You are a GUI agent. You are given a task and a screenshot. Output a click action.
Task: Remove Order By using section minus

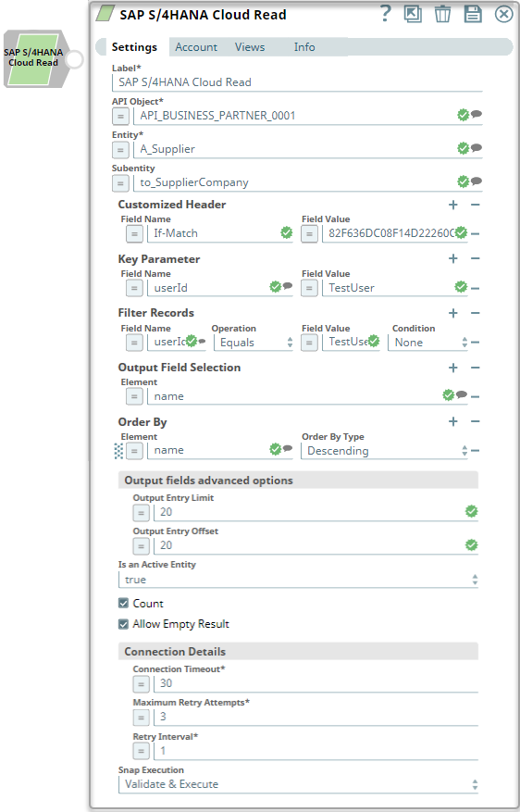(x=475, y=421)
